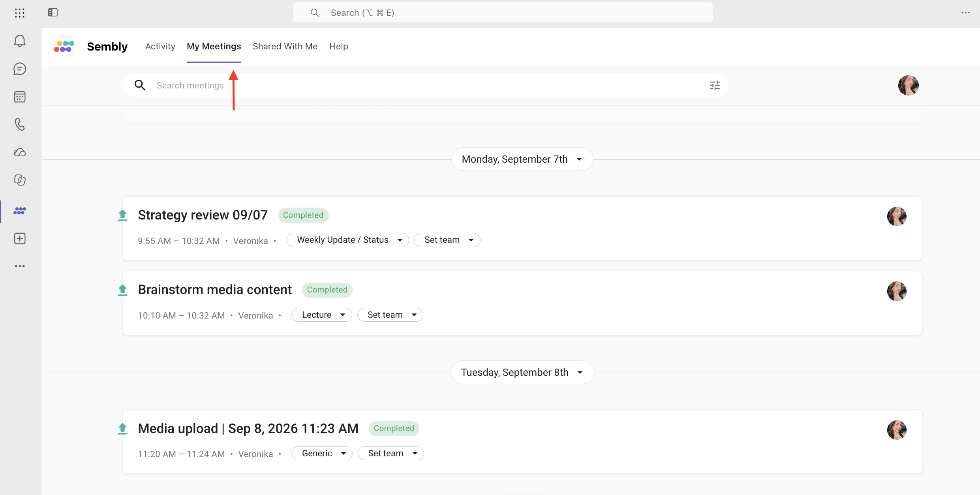This screenshot has width=980, height=495.
Task: Open the Calls phone icon
Action: pyautogui.click(x=20, y=125)
